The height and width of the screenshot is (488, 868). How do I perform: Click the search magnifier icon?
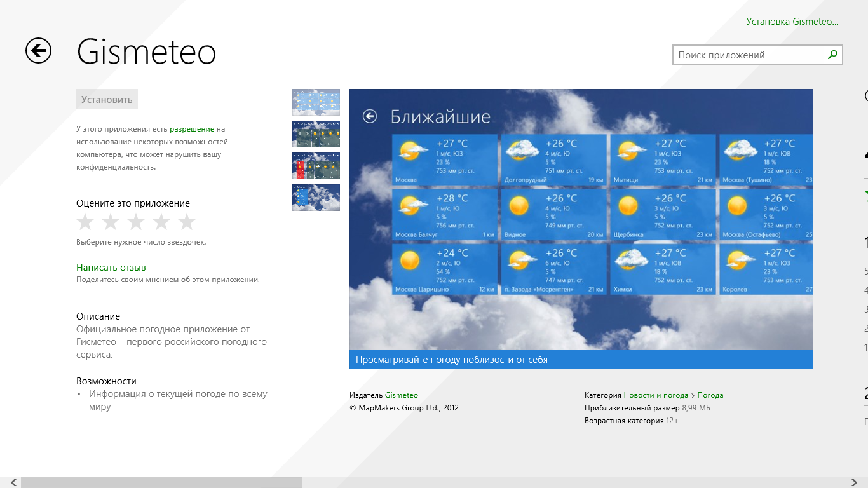pyautogui.click(x=832, y=55)
